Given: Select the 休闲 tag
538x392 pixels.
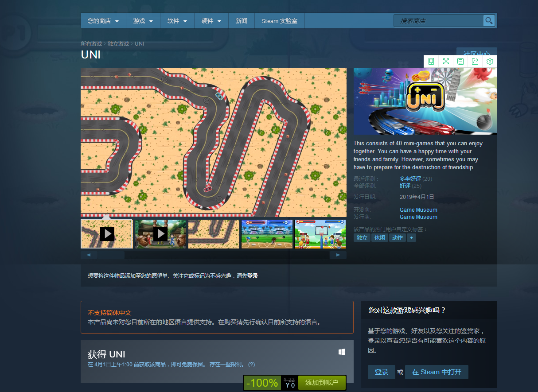Looking at the screenshot, I should pos(380,238).
